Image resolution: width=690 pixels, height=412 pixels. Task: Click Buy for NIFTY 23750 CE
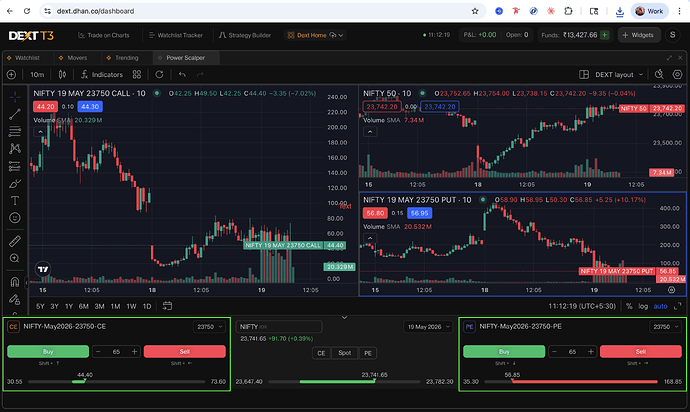pyautogui.click(x=48, y=351)
